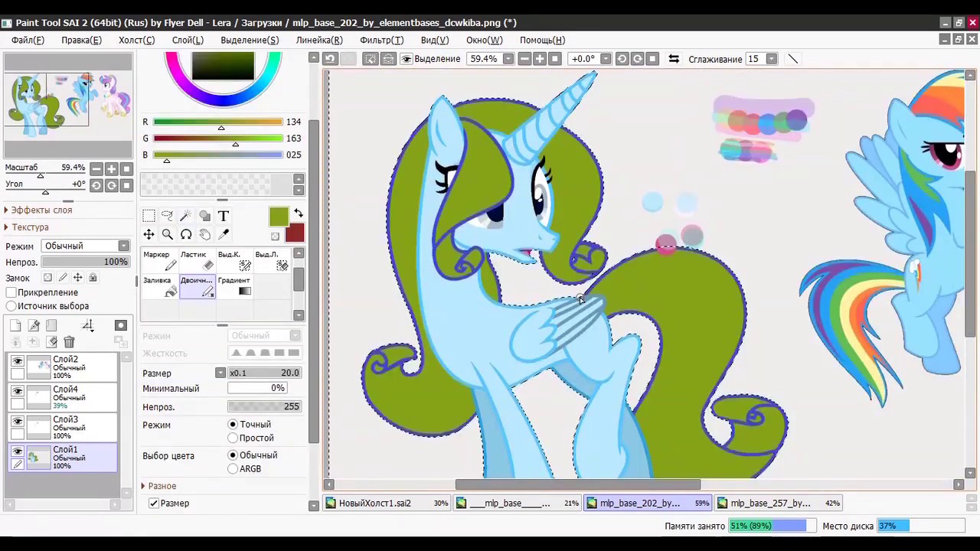Screen dimensions: 980x551
Task: Open the rotation angle +0.0° dropdown
Action: 606,59
